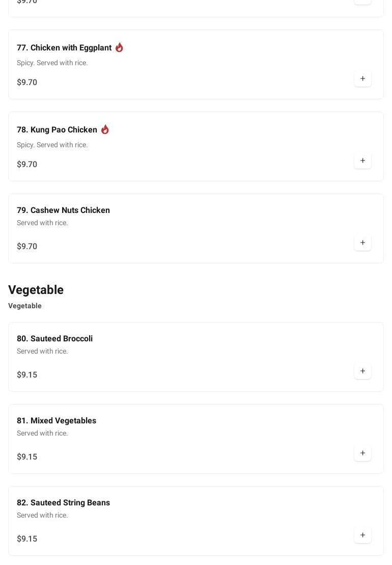392x565 pixels.
Task: Add Chicken with Eggplant to cart
Action: [x=362, y=79]
